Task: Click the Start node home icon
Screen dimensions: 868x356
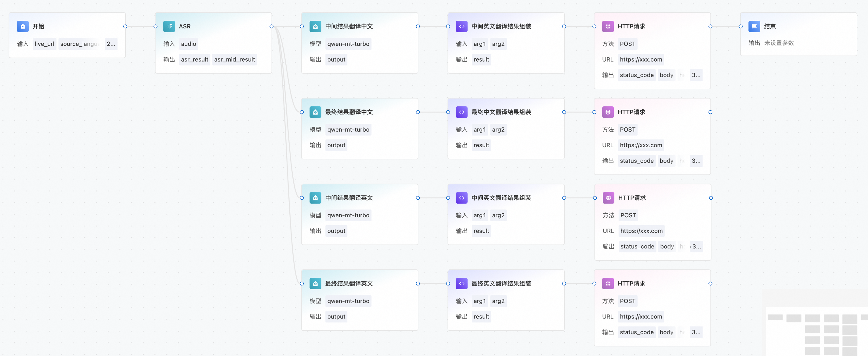Action: point(23,26)
